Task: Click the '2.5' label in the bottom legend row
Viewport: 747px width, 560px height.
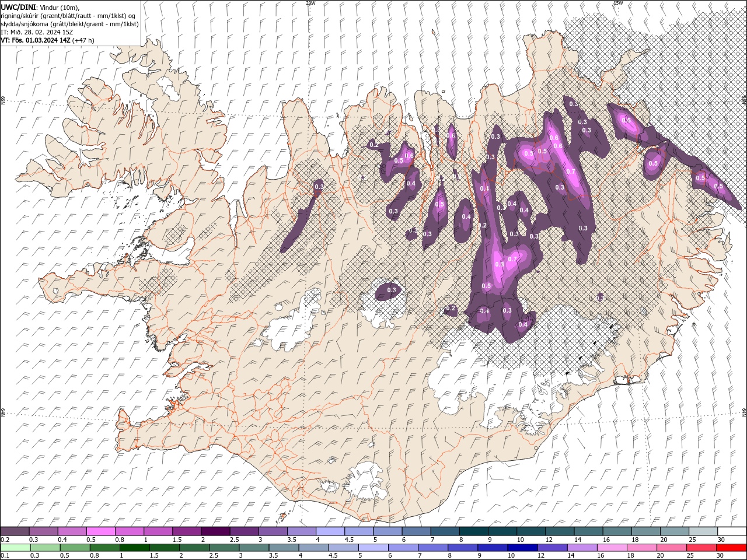Action: (x=214, y=556)
